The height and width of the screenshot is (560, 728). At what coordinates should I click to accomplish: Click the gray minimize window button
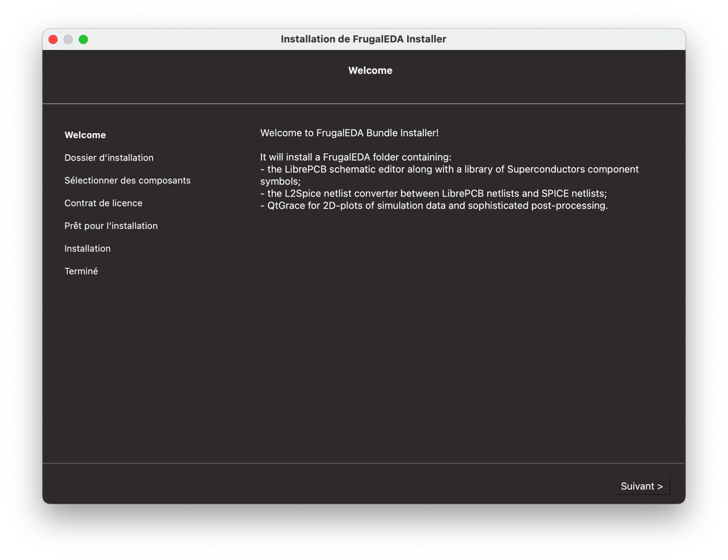point(68,39)
